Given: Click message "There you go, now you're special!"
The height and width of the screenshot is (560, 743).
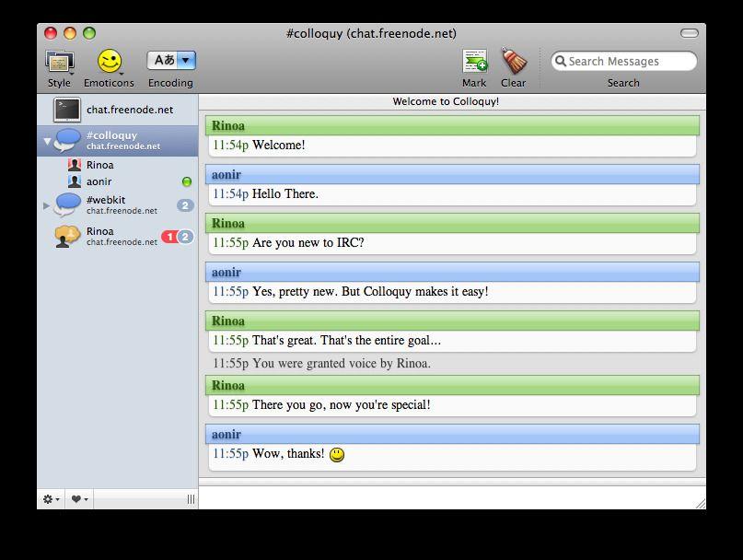Looking at the screenshot, I should click(342, 405).
